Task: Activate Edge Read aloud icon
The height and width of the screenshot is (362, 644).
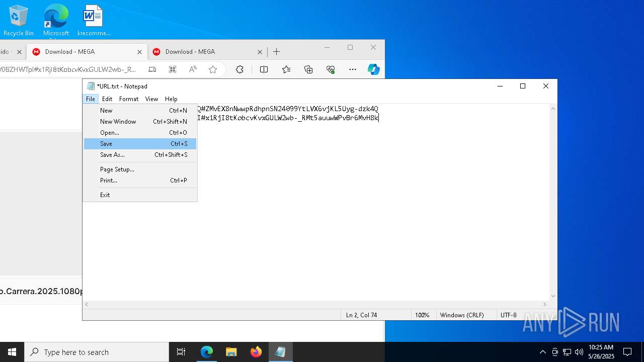Action: point(193,69)
